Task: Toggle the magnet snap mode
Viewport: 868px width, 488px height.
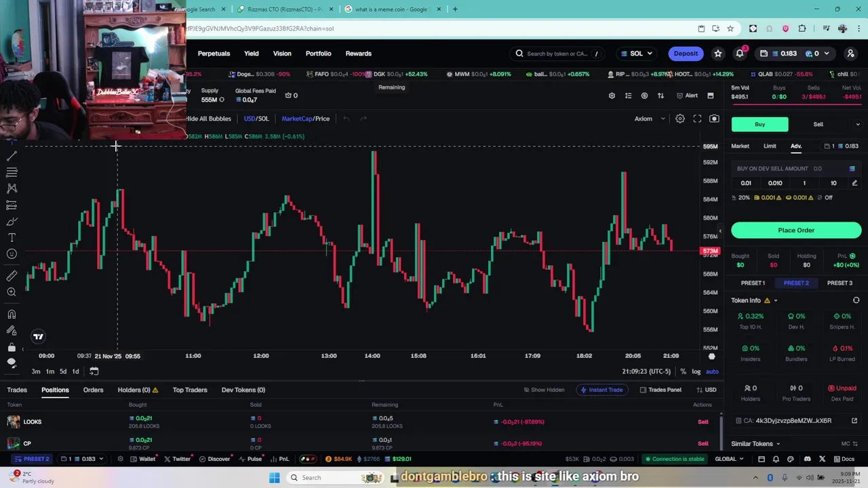Action: [x=12, y=314]
